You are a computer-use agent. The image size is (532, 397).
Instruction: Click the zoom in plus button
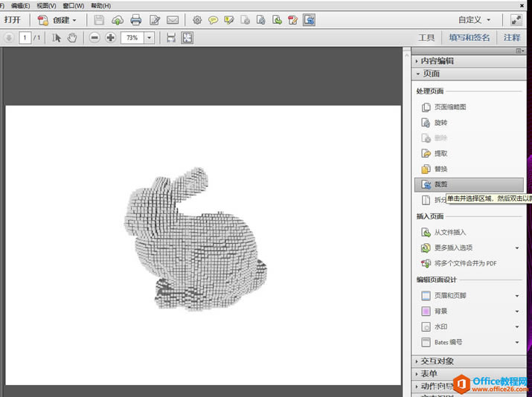click(x=110, y=38)
